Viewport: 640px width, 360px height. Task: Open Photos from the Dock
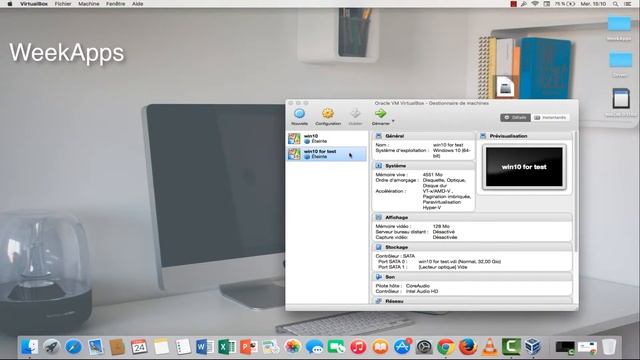click(x=292, y=347)
